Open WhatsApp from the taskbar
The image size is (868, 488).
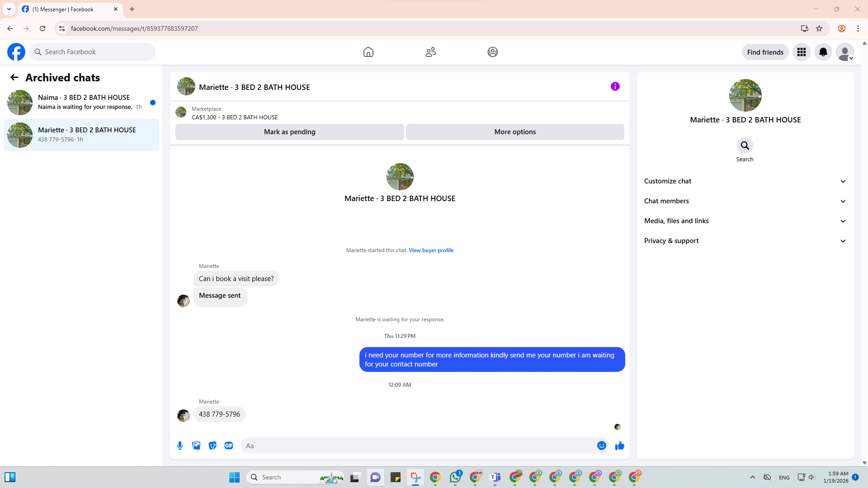pos(455,477)
